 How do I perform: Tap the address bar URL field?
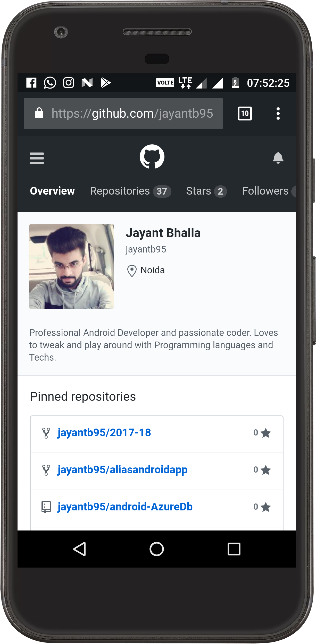(x=132, y=114)
